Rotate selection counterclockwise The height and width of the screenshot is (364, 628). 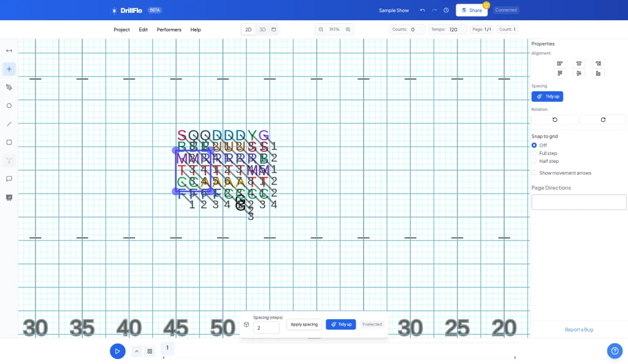(x=554, y=119)
